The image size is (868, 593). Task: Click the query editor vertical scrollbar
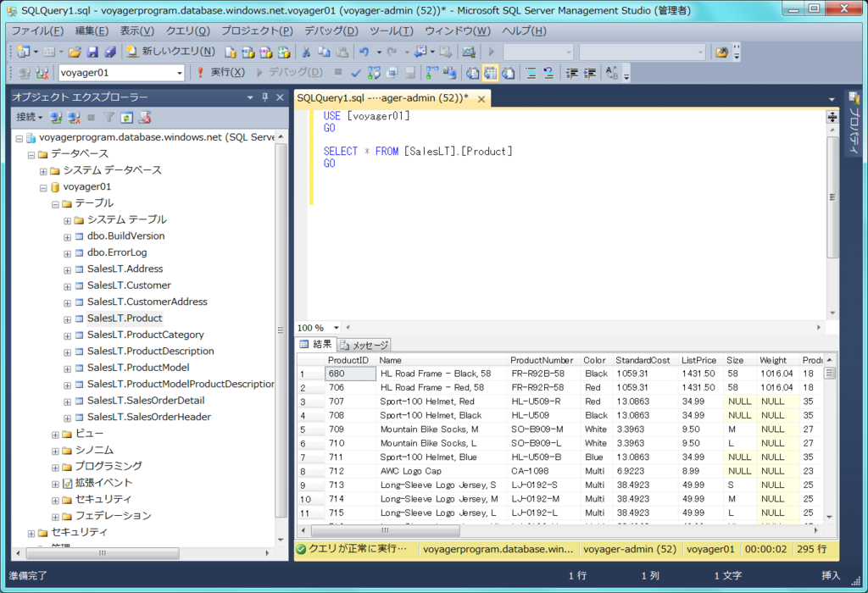(832, 197)
